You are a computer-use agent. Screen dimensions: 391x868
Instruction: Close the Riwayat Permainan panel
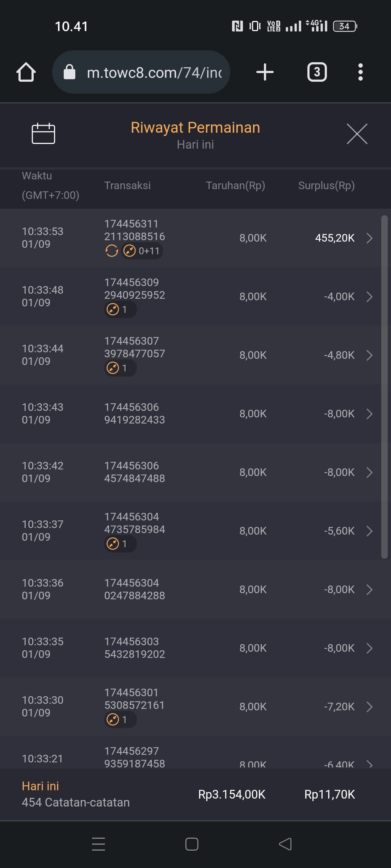click(x=357, y=134)
